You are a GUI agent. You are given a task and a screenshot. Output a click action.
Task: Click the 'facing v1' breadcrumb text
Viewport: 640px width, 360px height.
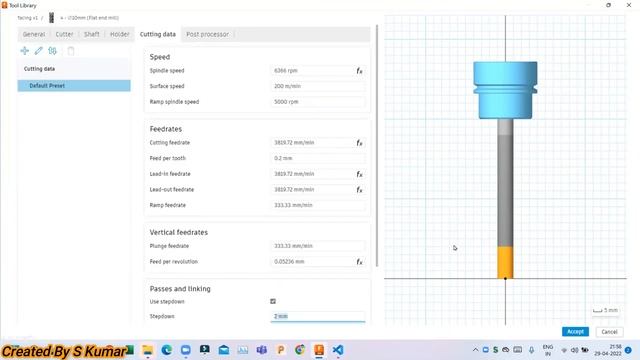tap(28, 18)
